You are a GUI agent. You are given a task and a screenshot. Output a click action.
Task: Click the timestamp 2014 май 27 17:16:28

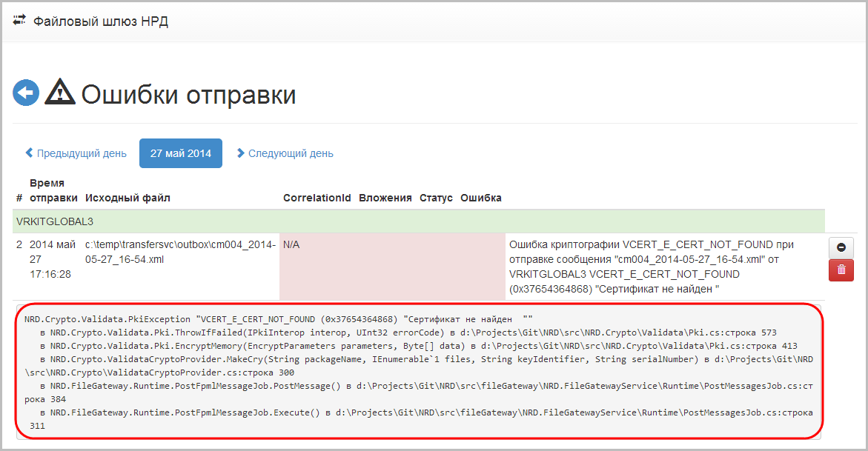click(53, 259)
